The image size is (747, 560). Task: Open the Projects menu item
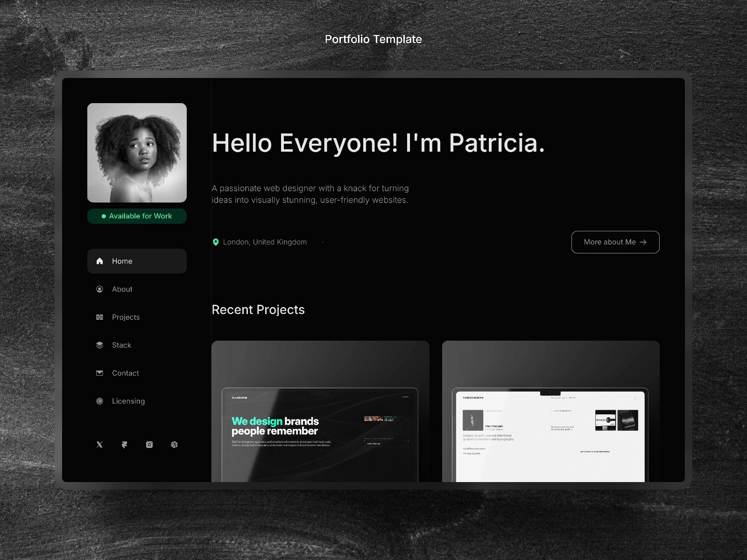coord(137,317)
